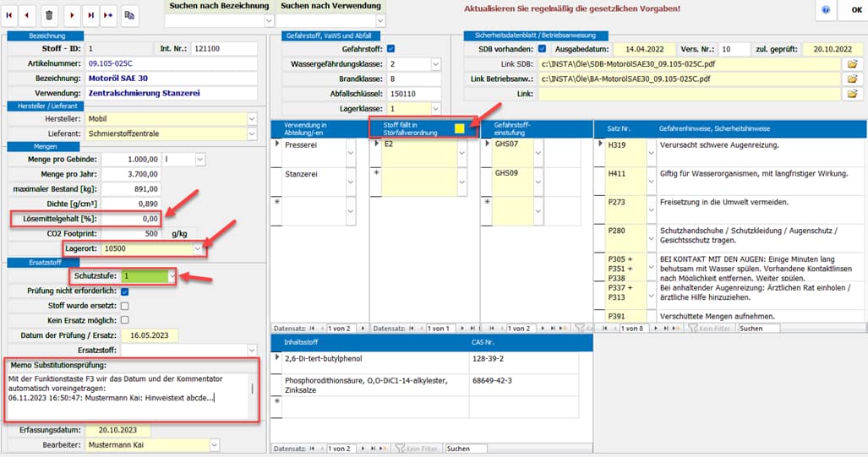Enable Stoff wurde ersetzt checkbox

[x=125, y=306]
